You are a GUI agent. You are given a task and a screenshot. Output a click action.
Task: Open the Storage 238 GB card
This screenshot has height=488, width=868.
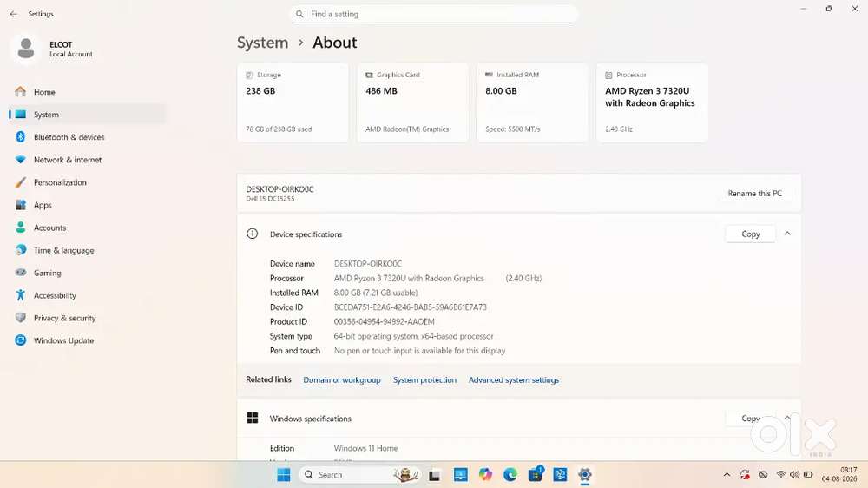pos(293,102)
